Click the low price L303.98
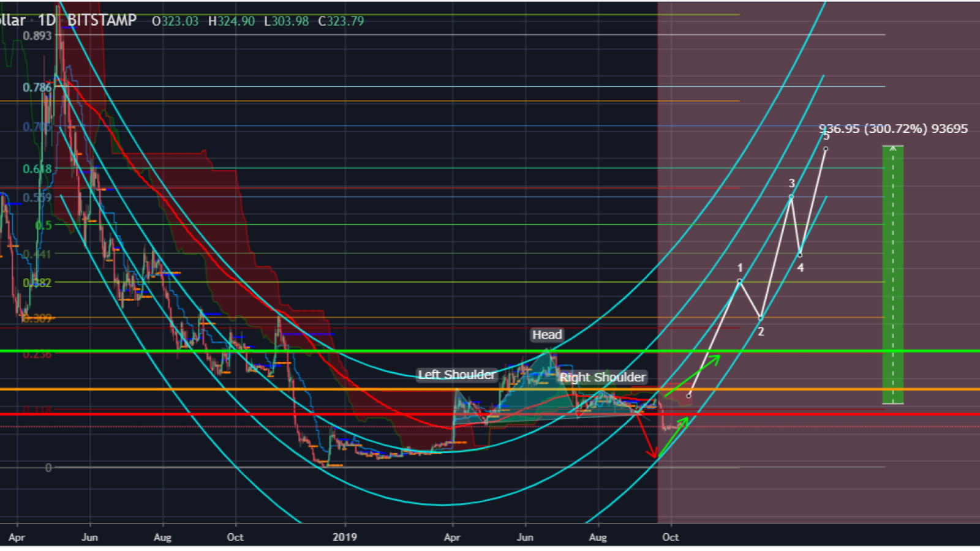Image resolution: width=980 pixels, height=551 pixels. 287,21
